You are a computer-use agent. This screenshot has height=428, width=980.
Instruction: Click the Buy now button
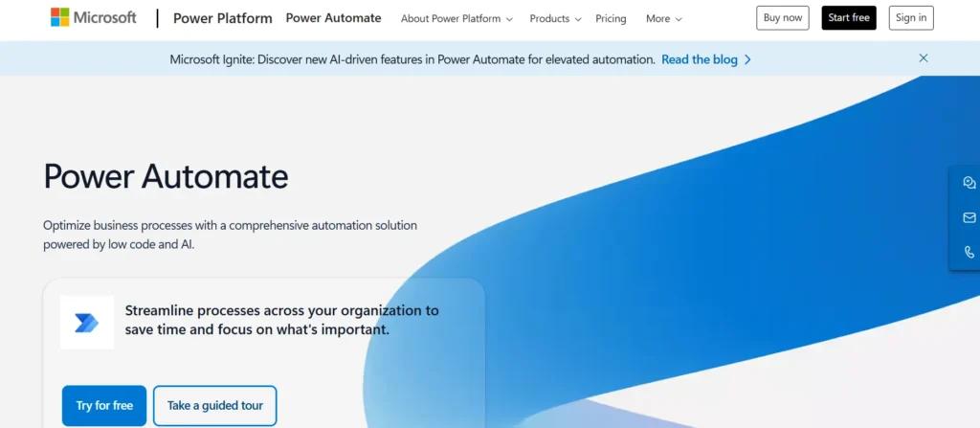(783, 18)
